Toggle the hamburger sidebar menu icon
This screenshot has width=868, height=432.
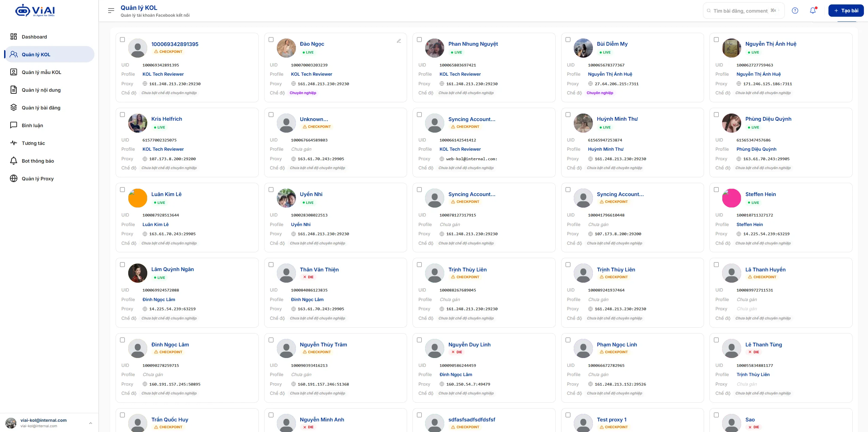111,11
